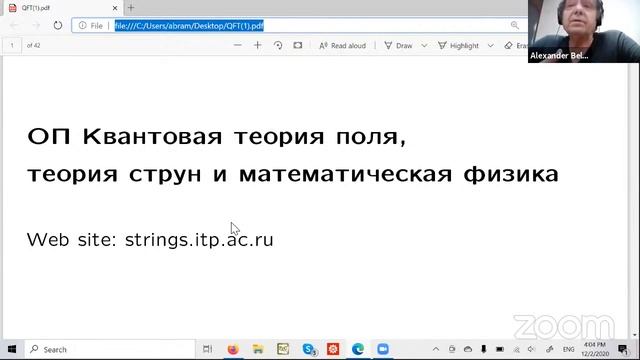Close the QFT(1).pdf tab
The width and height of the screenshot is (640, 360).
115,8
